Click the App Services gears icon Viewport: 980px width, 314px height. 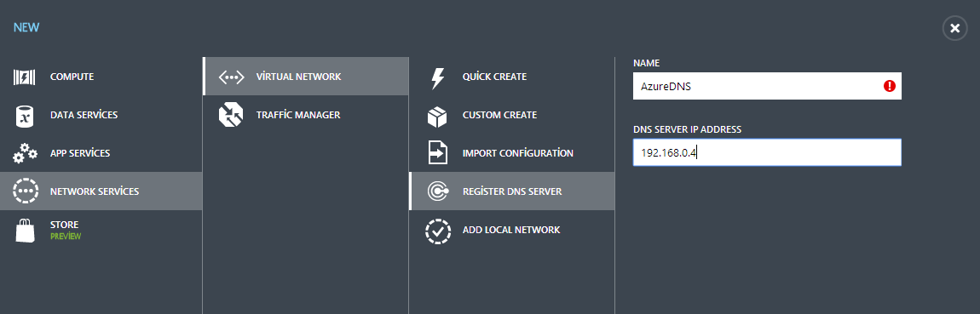pyautogui.click(x=25, y=153)
